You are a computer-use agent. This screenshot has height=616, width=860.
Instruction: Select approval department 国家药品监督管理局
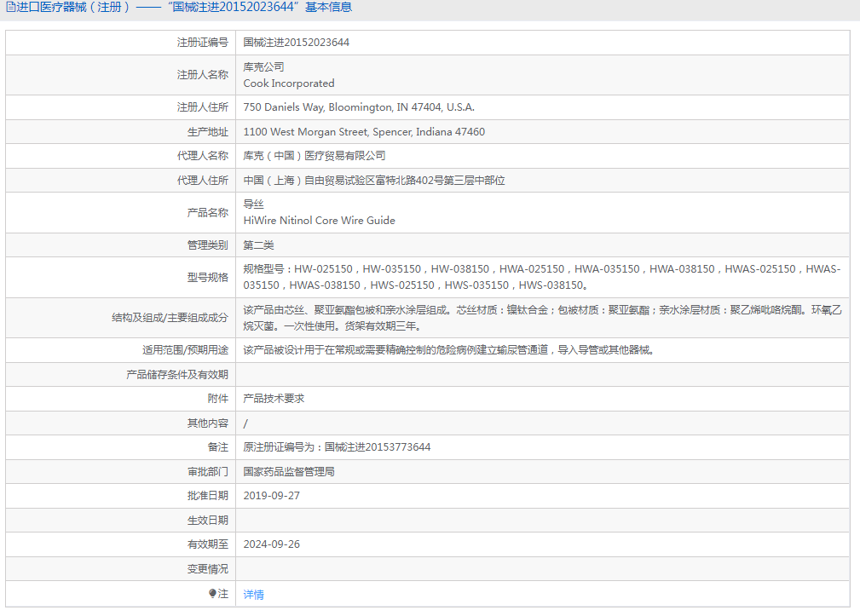click(289, 471)
